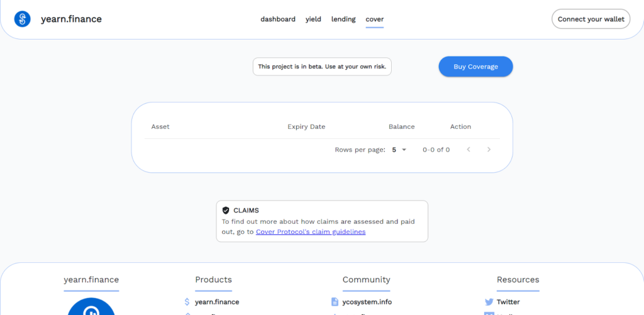Click the yearn.finance title text in header
This screenshot has width=644, height=315.
point(71,19)
